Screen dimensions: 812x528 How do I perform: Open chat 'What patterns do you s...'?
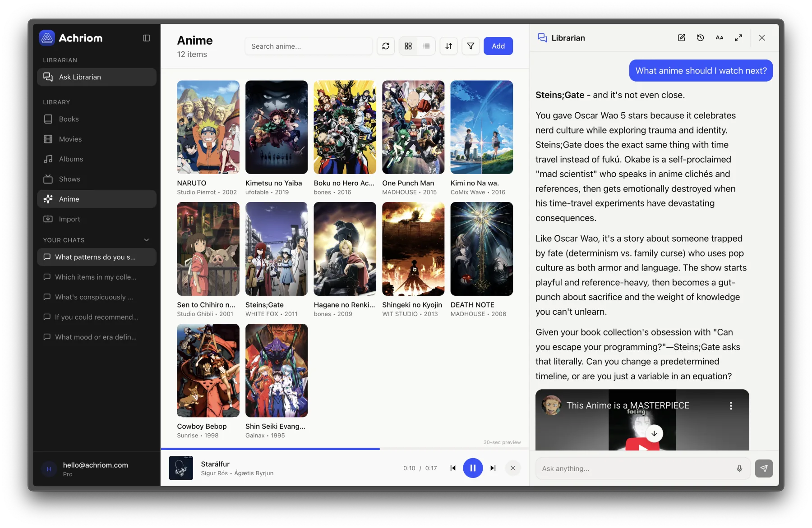pyautogui.click(x=97, y=257)
